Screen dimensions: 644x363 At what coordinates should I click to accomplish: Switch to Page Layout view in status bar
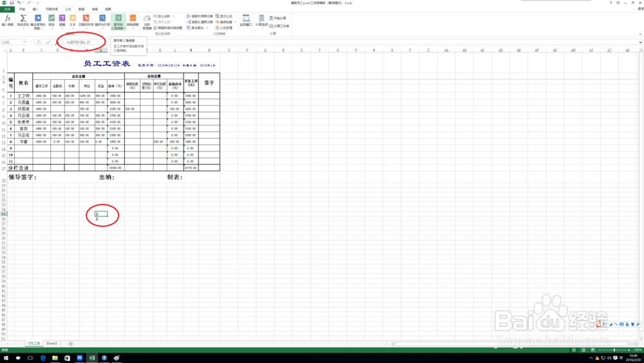tap(583, 350)
